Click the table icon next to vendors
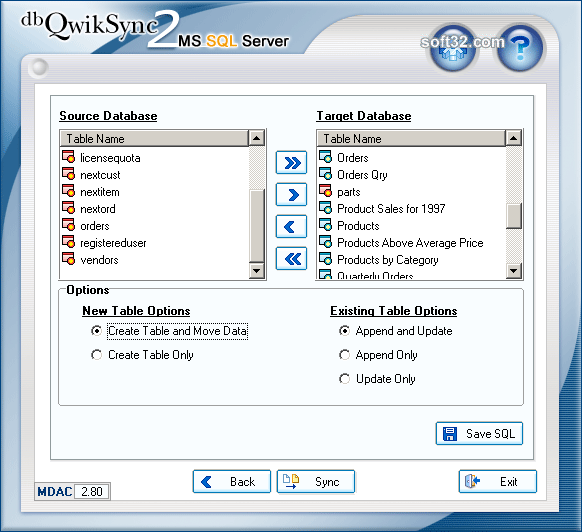Screen dimensions: 582x532 [68, 258]
